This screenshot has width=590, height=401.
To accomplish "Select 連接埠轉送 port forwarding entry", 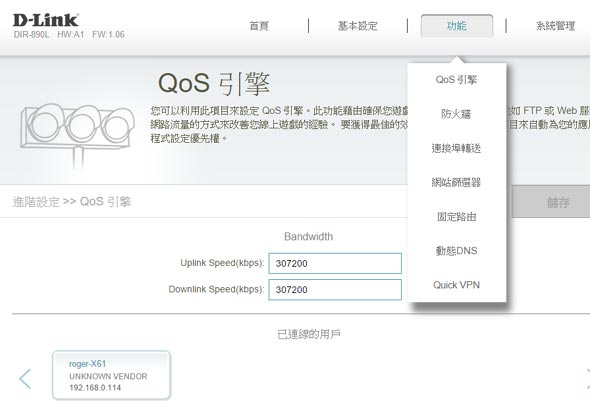I will [456, 148].
